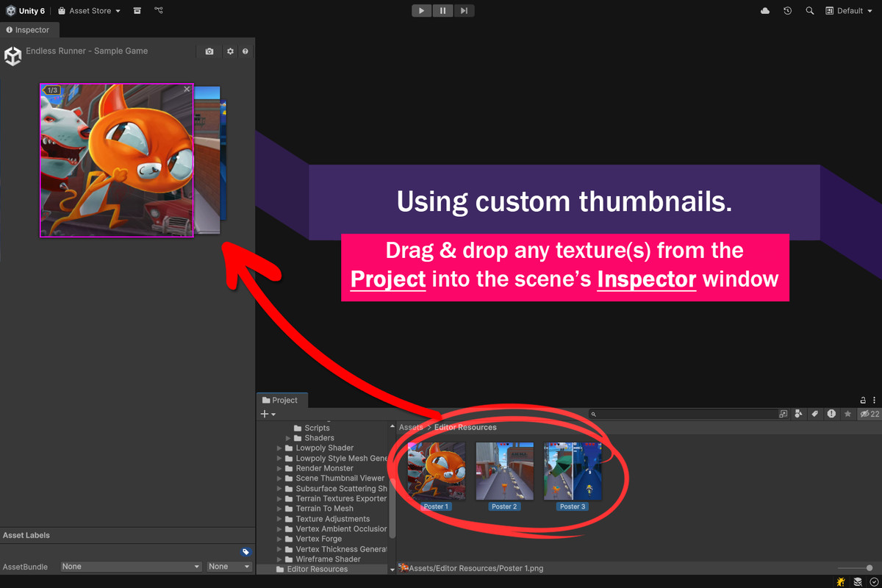Click the Play button in the toolbar
Viewport: 882px width, 588px height.
pos(422,11)
